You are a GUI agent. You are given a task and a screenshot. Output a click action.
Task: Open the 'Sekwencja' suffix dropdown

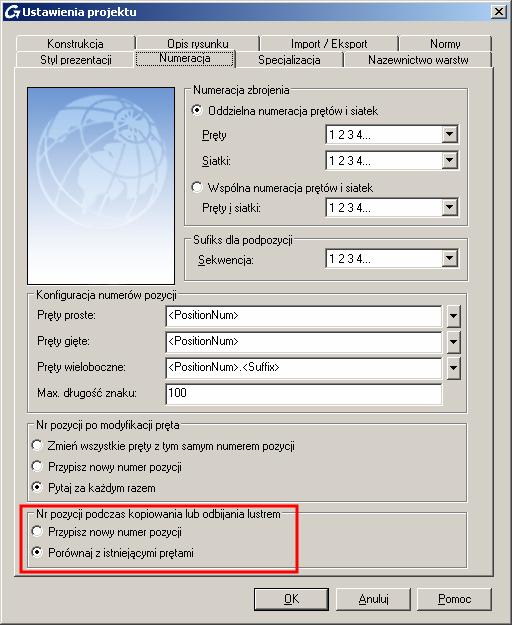[x=449, y=258]
